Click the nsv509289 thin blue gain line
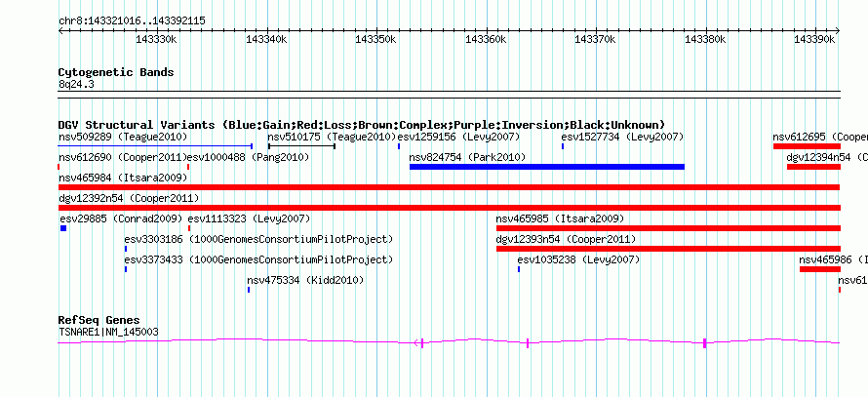Image resolution: width=868 pixels, height=397 pixels. [x=155, y=146]
